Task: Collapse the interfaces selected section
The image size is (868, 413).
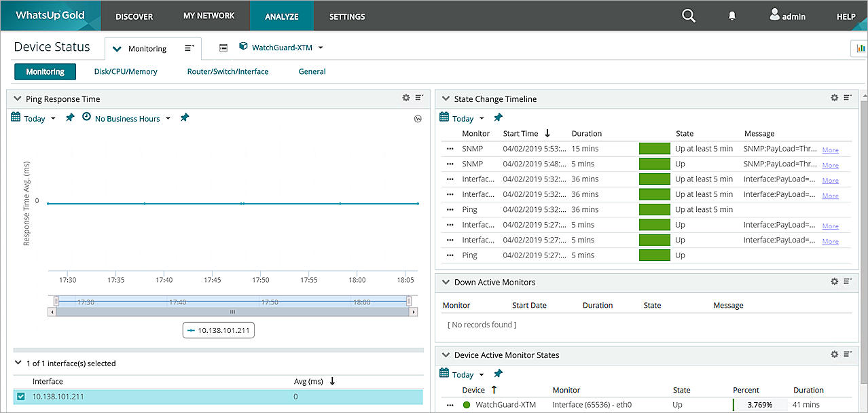Action: (x=18, y=363)
